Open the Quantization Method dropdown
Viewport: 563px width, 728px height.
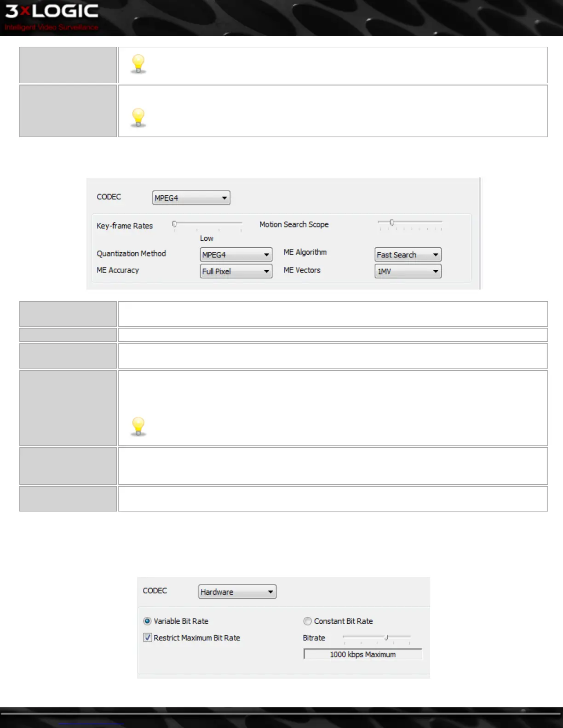click(236, 255)
